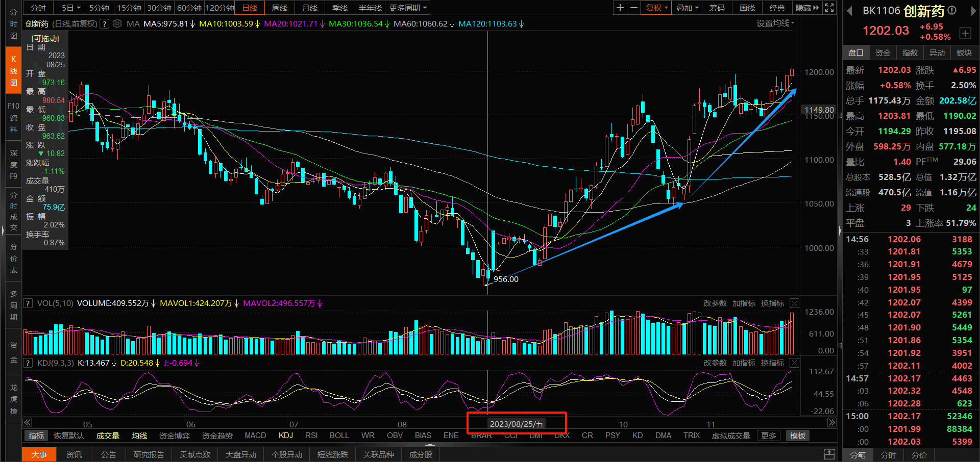
Task: Expand hidden toolbar via 隐藏 arrows
Action: point(807,8)
